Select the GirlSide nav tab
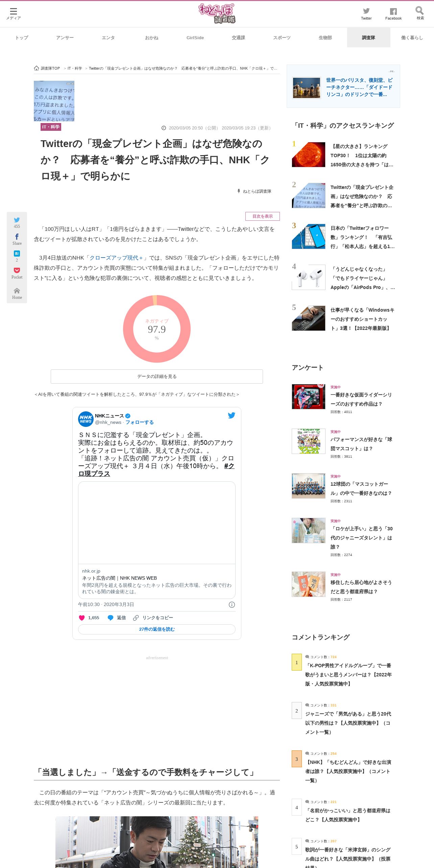 (x=195, y=38)
